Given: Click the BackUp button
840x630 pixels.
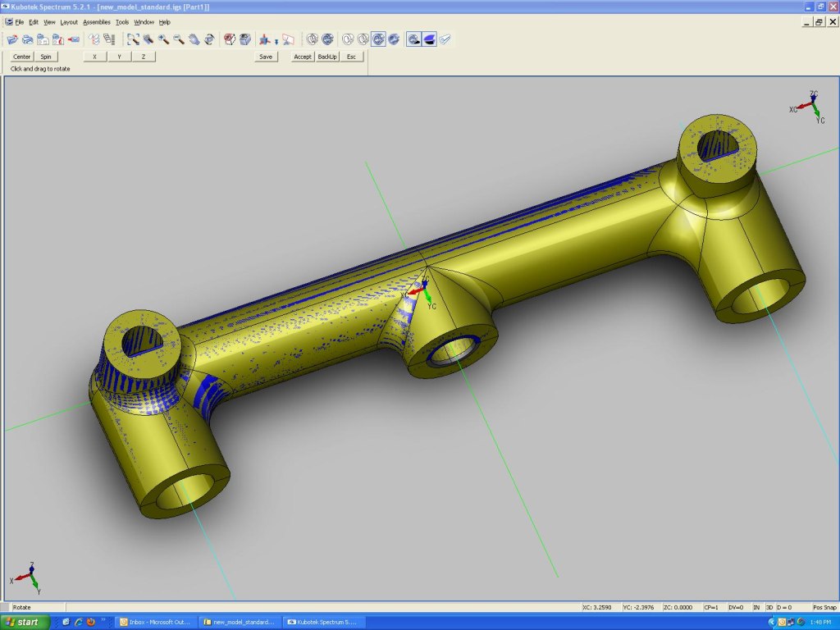Looking at the screenshot, I should click(327, 57).
